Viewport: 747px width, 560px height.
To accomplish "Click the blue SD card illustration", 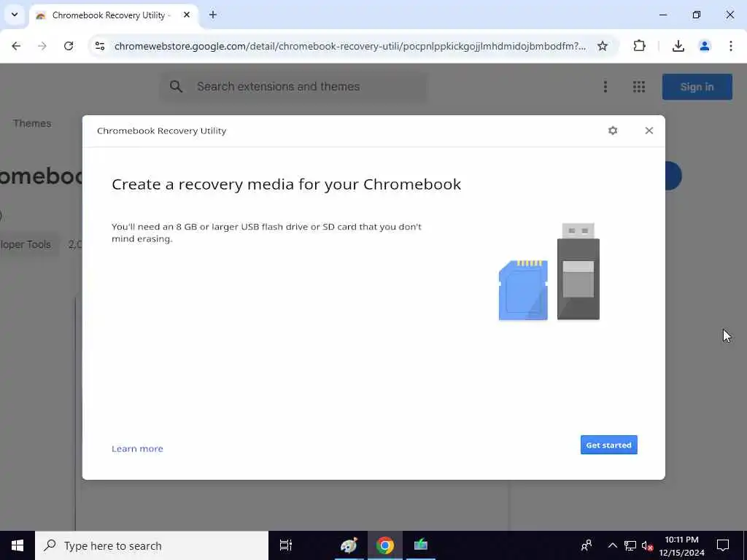I will click(523, 290).
